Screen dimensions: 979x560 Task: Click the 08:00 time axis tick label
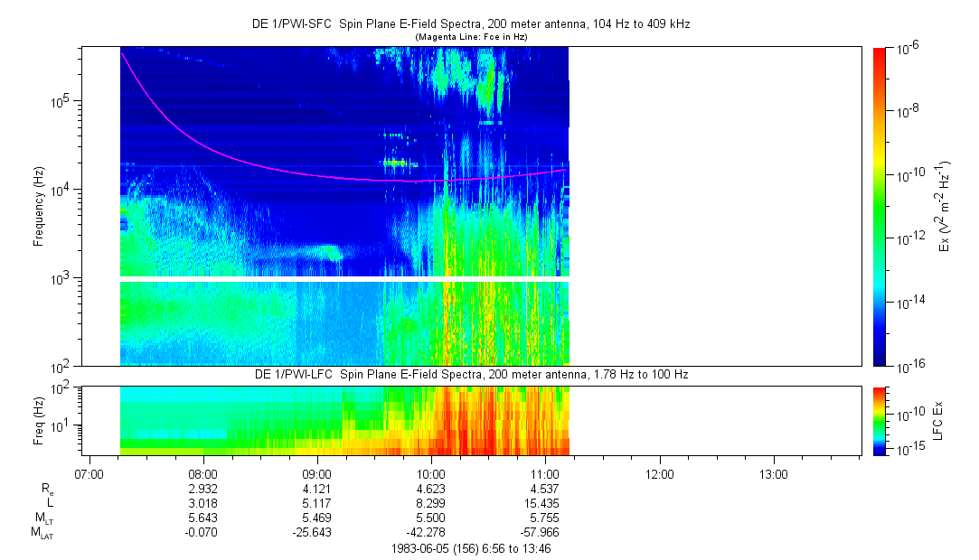pyautogui.click(x=202, y=473)
